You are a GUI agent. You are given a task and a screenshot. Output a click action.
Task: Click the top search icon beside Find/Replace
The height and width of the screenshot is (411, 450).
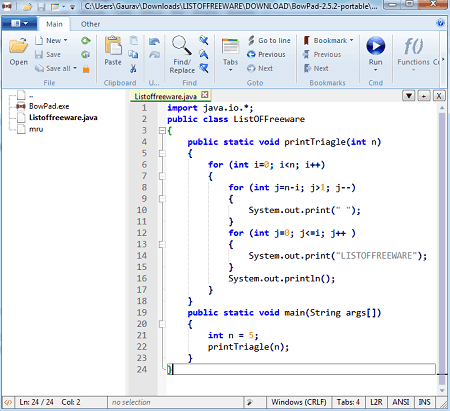tap(204, 40)
